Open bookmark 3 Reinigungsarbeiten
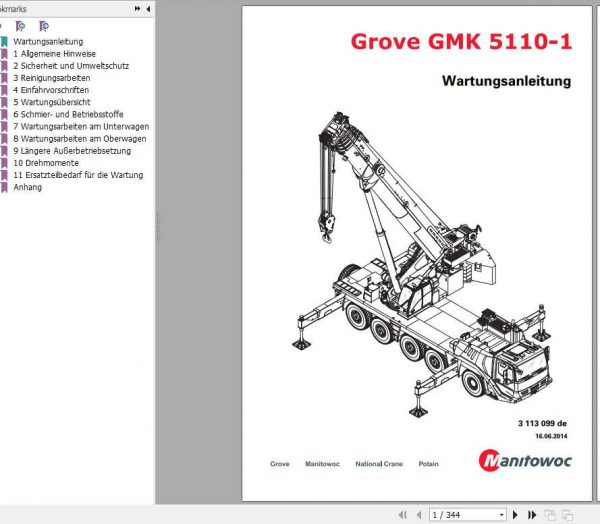Image resolution: width=600 pixels, height=524 pixels. click(x=52, y=78)
